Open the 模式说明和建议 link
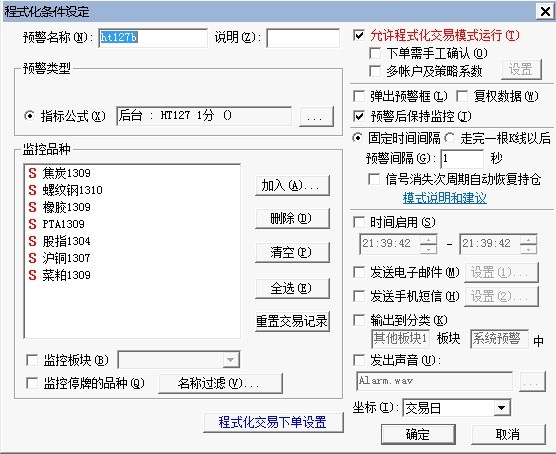556x454 pixels. pos(445,198)
